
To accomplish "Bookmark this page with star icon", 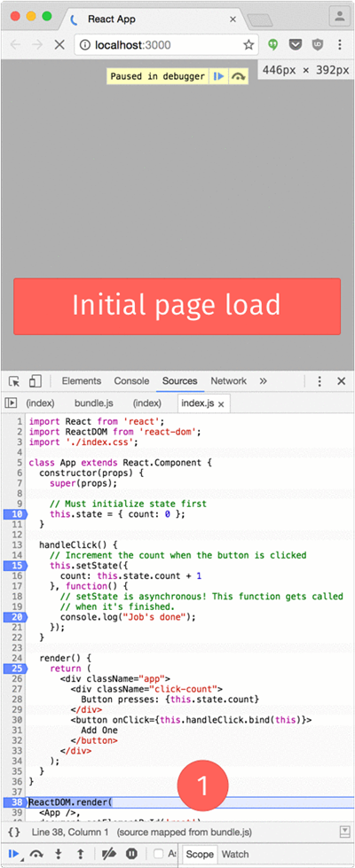I will [248, 45].
